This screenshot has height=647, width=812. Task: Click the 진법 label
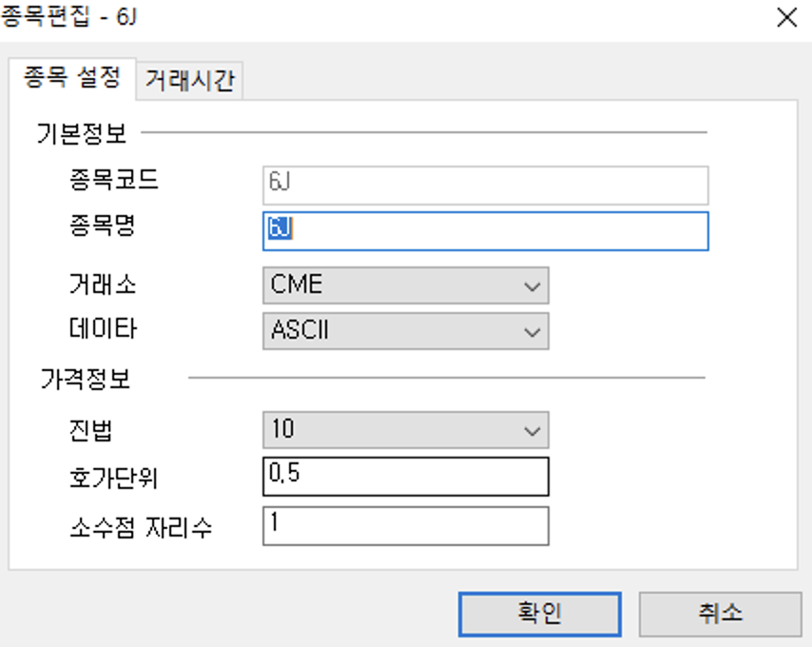tap(90, 429)
